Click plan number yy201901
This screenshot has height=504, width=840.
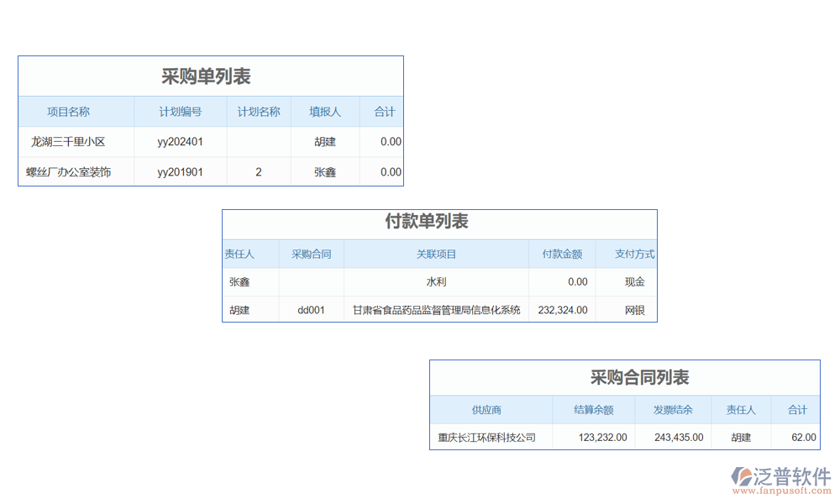[x=180, y=172]
